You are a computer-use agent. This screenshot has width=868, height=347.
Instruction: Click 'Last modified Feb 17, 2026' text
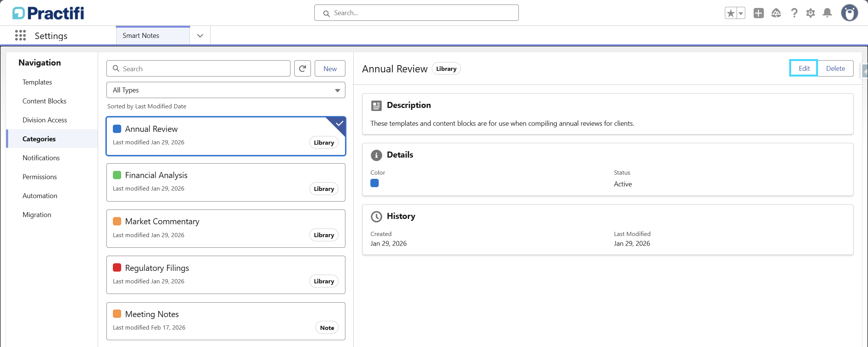click(x=149, y=328)
